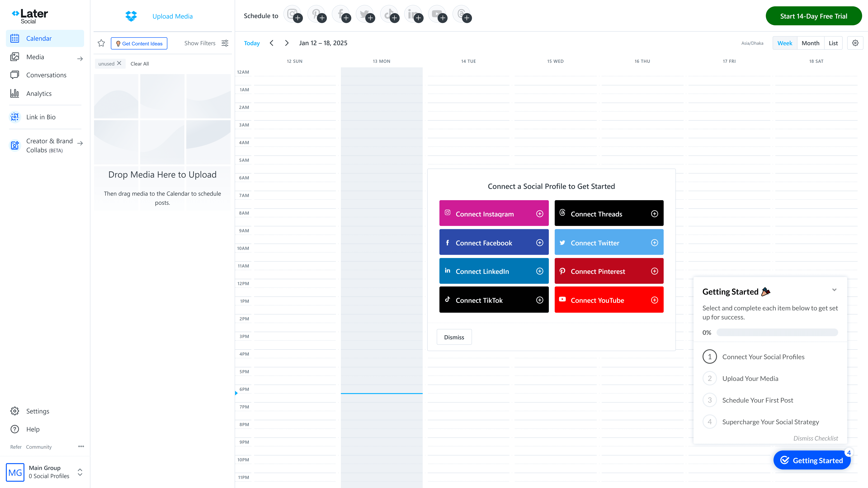The image size is (868, 488).
Task: Switch to Month view
Action: click(x=810, y=43)
